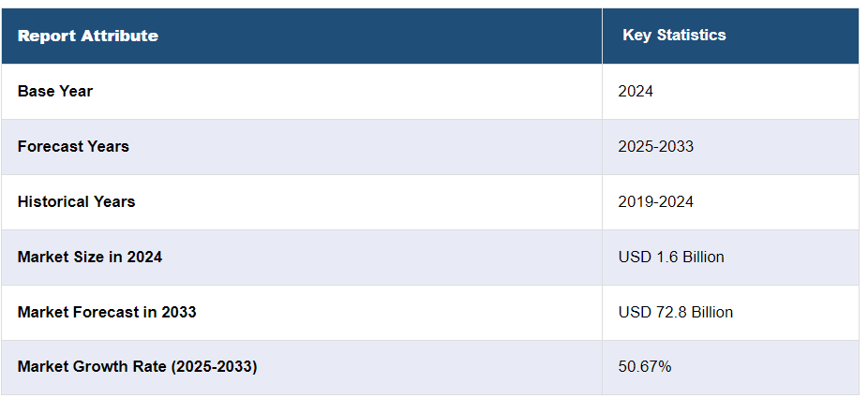Select the Base Year row label
The width and height of the screenshot is (868, 398).
click(54, 91)
